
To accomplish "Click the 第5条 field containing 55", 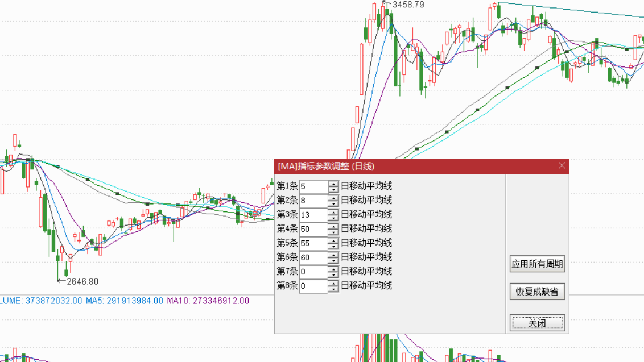I will tap(313, 243).
